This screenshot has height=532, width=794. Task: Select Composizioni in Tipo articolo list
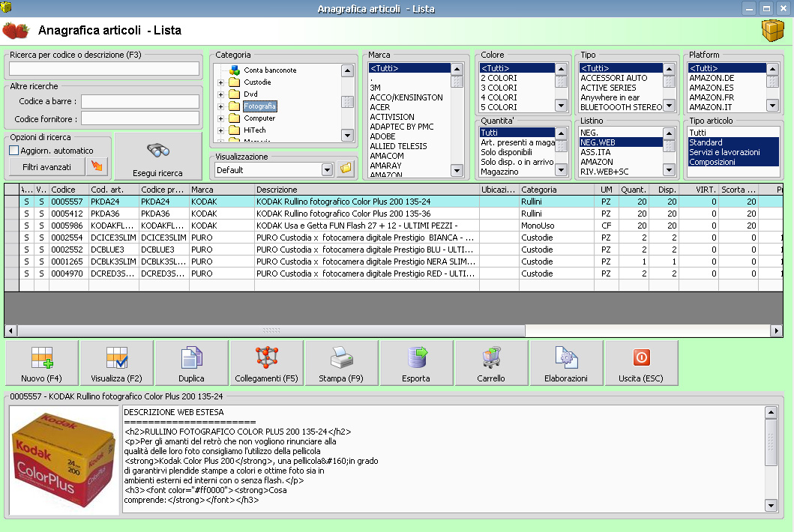pyautogui.click(x=733, y=162)
